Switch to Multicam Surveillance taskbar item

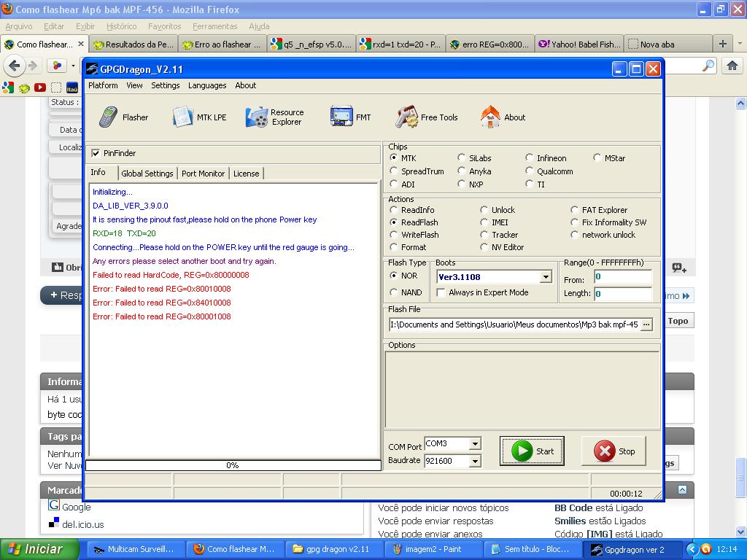point(134,549)
